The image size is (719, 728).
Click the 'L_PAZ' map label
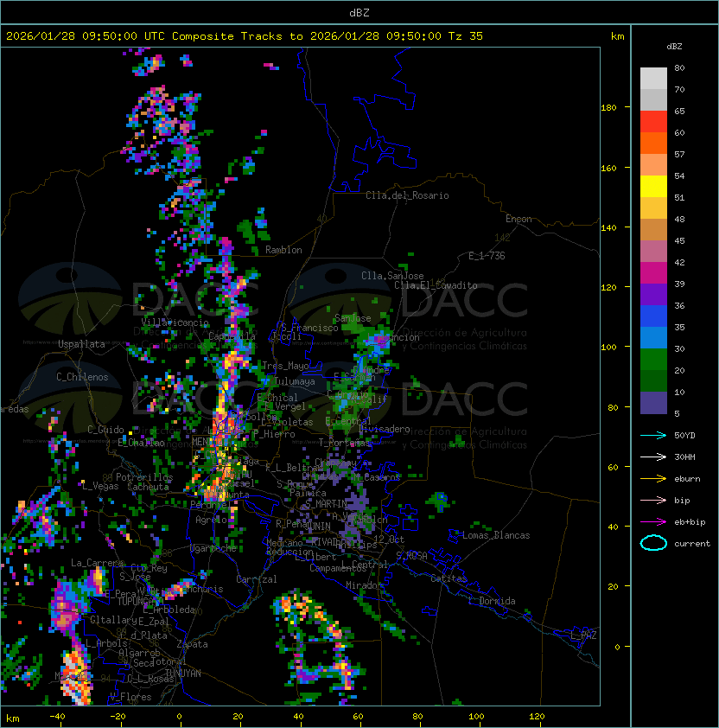coord(583,635)
